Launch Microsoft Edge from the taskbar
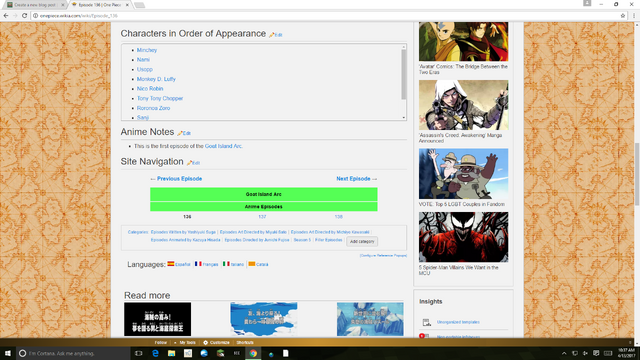 pos(155,353)
